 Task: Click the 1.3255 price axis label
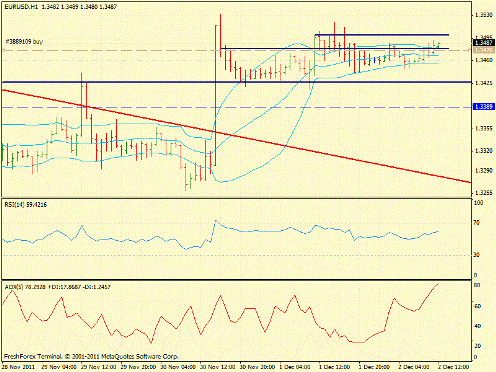tap(484, 193)
